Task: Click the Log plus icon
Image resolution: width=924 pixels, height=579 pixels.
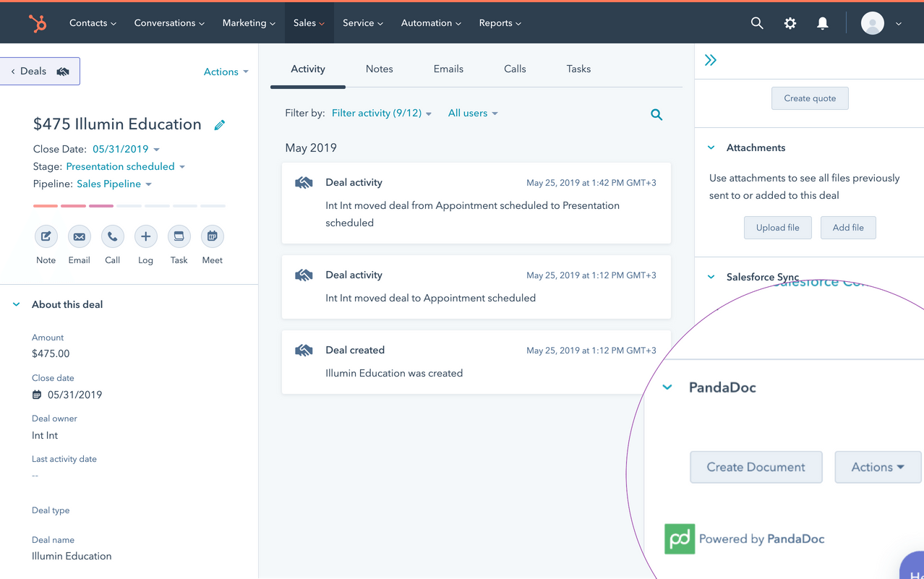Action: (145, 236)
